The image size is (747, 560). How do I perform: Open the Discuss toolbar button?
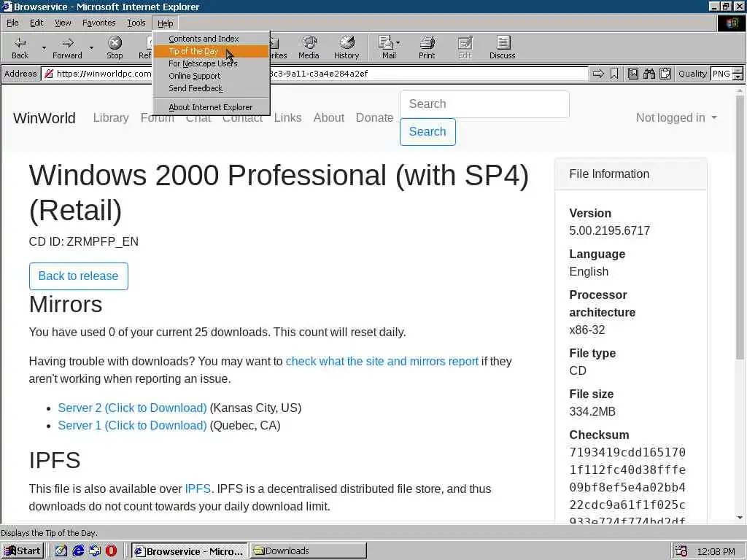tap(502, 47)
